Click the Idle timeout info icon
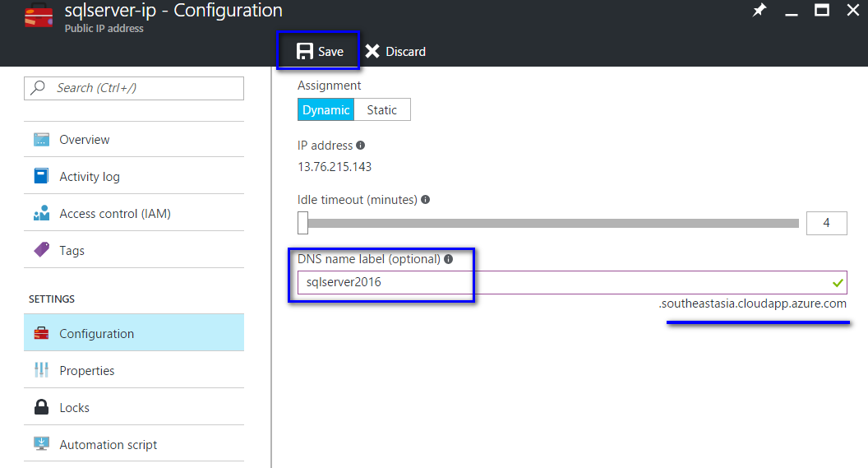 pos(425,199)
